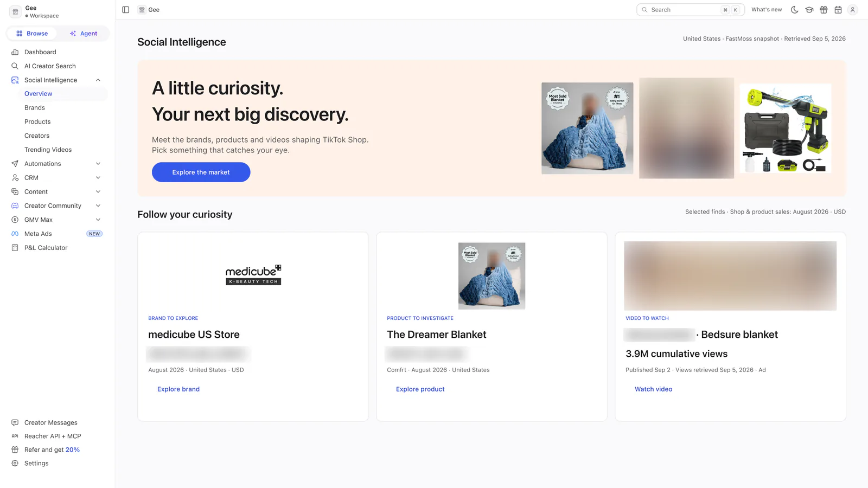The height and width of the screenshot is (488, 868).
Task: Open the What's new link
Action: tap(767, 10)
